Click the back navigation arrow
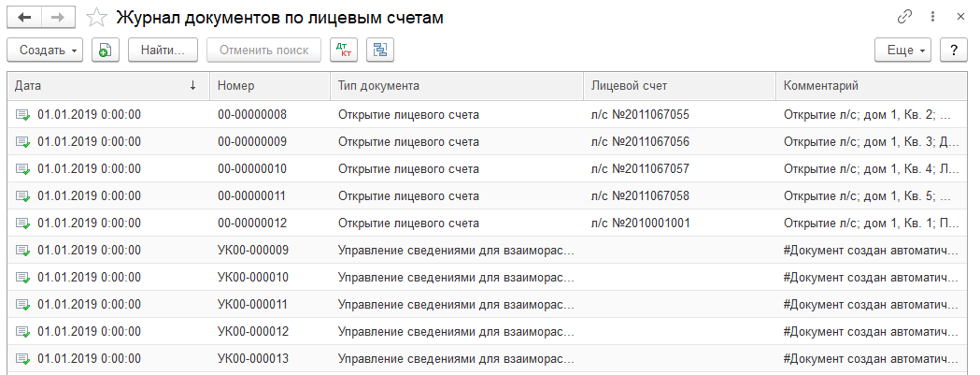Screen dimensions: 980x375 (24, 17)
